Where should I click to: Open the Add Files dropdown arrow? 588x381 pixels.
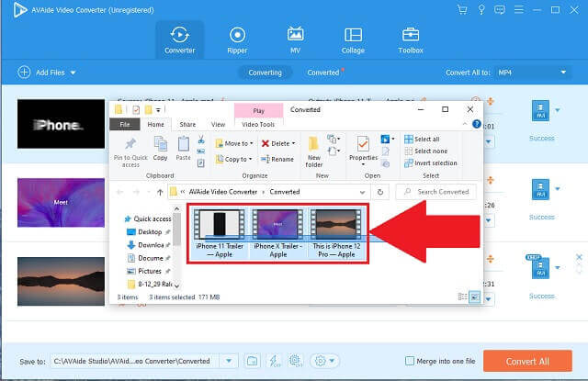73,73
